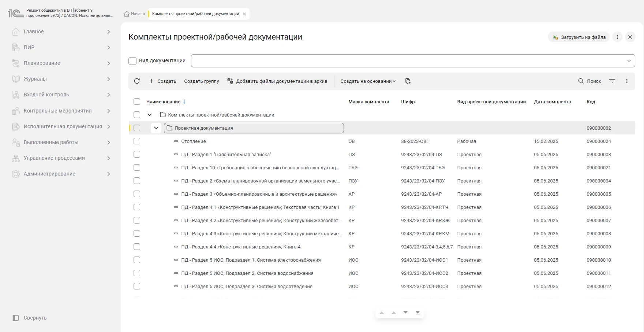644x332 pixels.
Task: Click the Журналы book icon in sidebar
Action: [15, 79]
